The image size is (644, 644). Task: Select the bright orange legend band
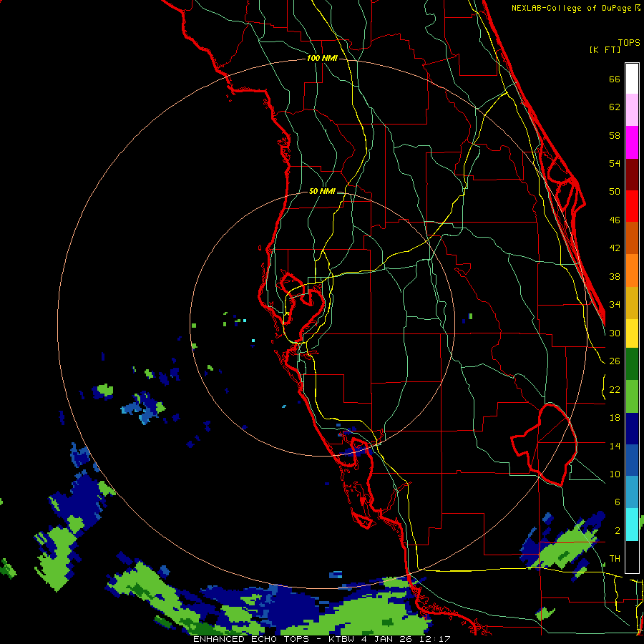pyautogui.click(x=632, y=270)
